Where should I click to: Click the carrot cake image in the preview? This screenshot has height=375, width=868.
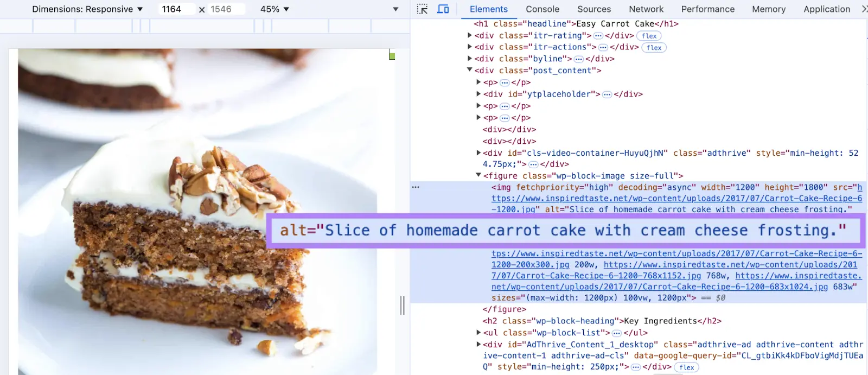pyautogui.click(x=197, y=212)
